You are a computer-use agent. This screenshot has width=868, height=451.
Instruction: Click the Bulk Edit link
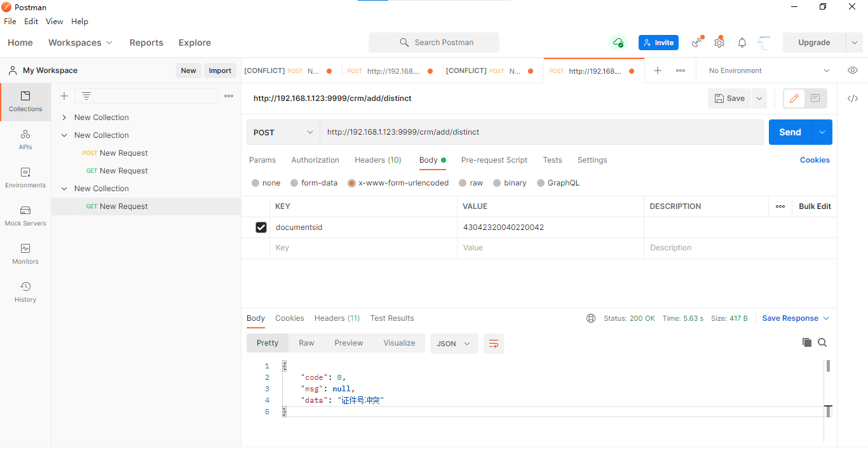tap(815, 206)
